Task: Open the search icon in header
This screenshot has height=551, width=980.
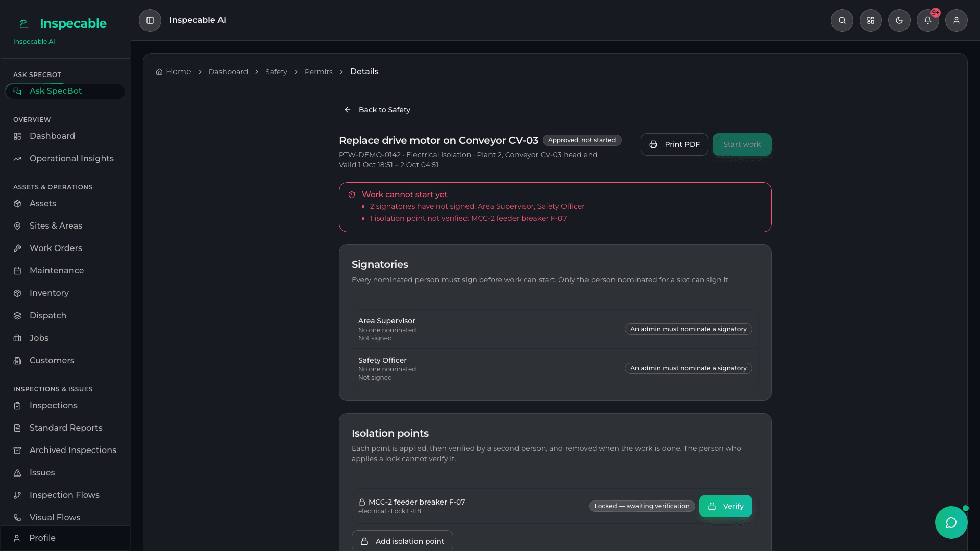Action: click(x=842, y=20)
